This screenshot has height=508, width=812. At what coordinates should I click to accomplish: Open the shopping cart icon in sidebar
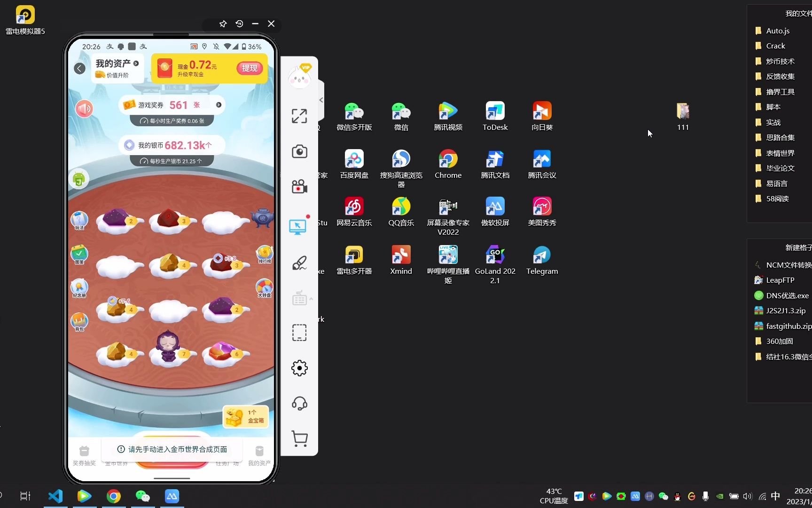pos(299,438)
